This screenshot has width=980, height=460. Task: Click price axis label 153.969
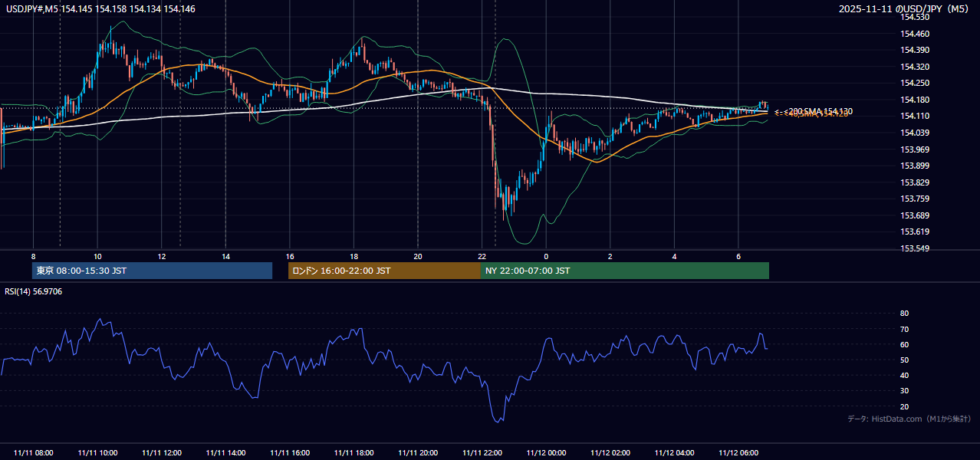[x=915, y=149]
